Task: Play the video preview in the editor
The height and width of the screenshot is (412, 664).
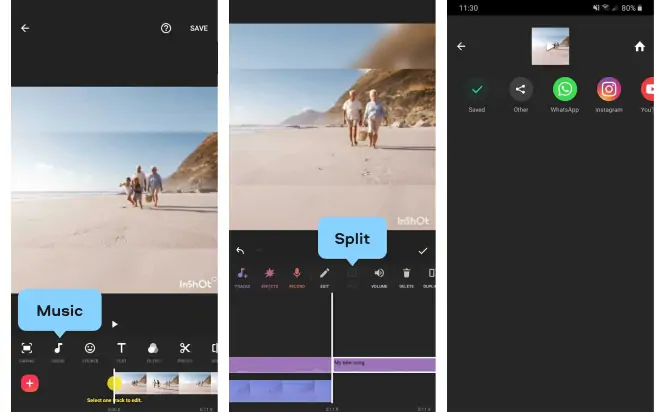Action: tap(115, 324)
